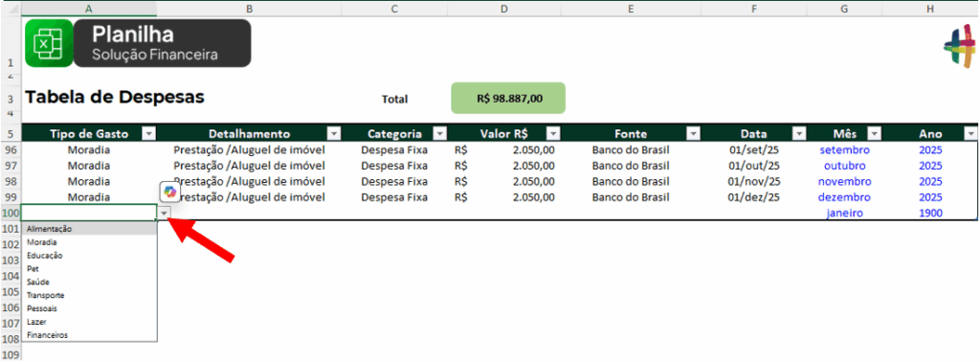Select column H header
Viewport: 980px width, 363px height.
[x=930, y=9]
